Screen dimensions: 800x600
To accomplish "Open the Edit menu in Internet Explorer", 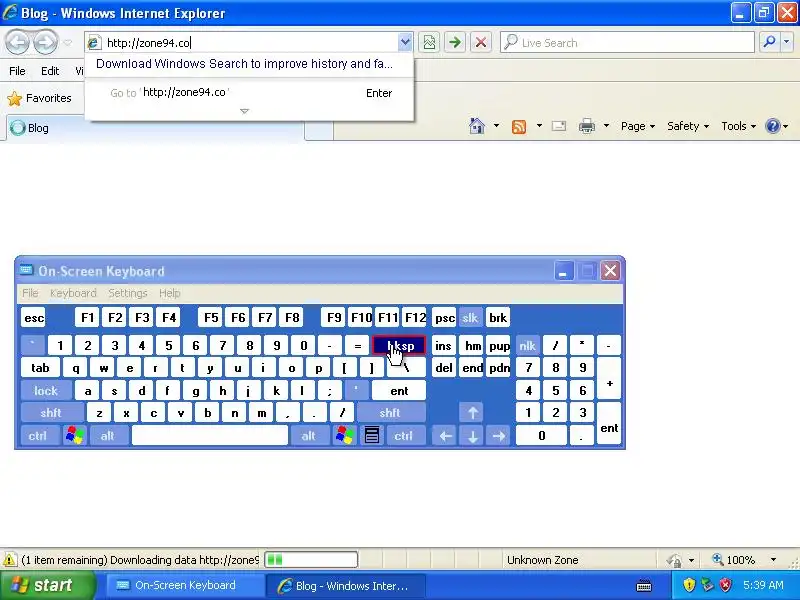I will (x=50, y=71).
